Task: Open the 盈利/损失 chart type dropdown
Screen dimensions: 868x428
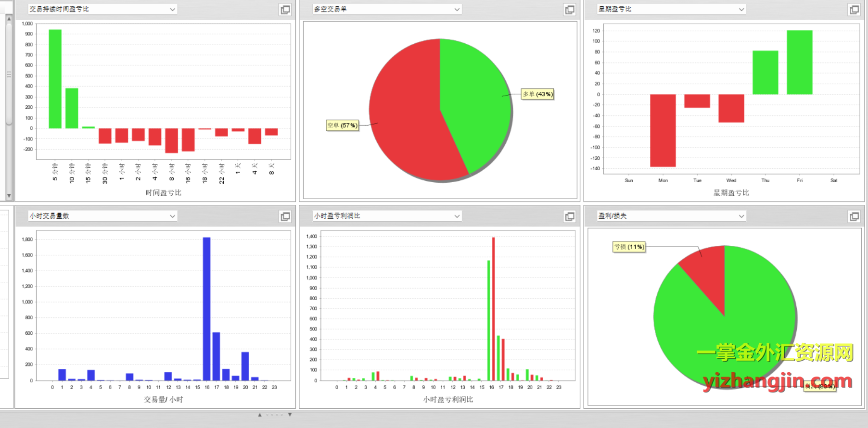Action: [741, 216]
